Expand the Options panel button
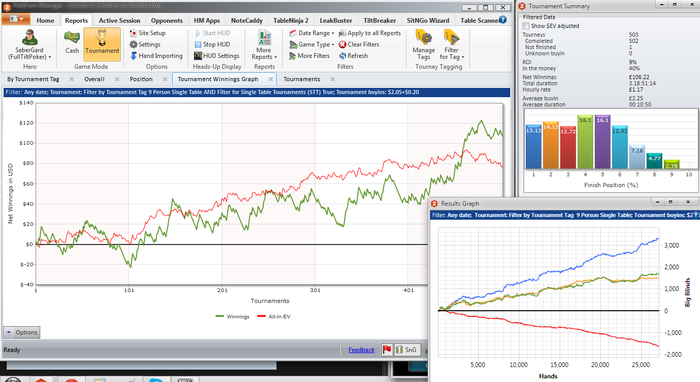 click(22, 332)
